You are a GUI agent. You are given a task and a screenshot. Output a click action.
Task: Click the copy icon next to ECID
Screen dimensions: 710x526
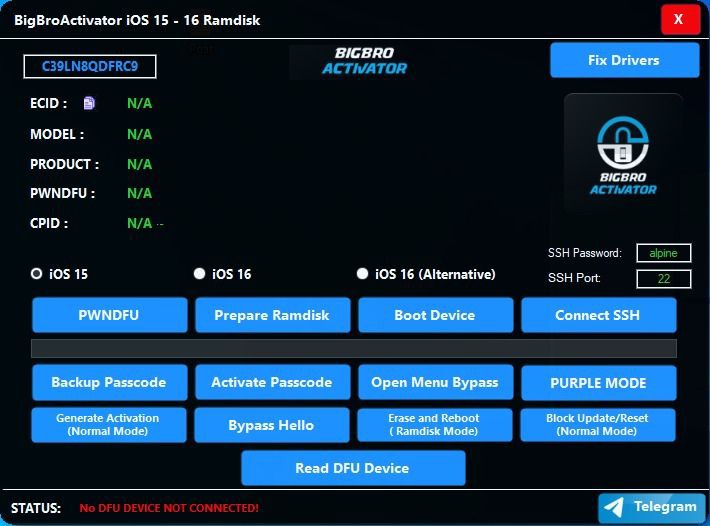(89, 103)
